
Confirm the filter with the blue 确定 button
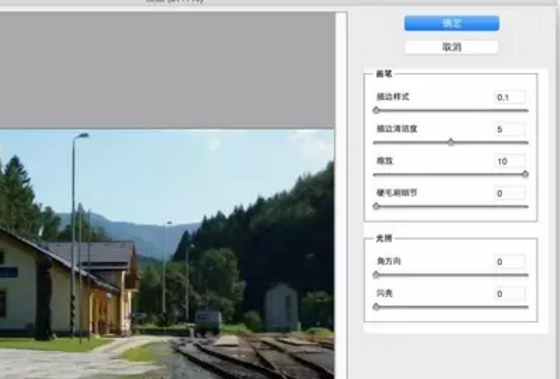point(451,23)
